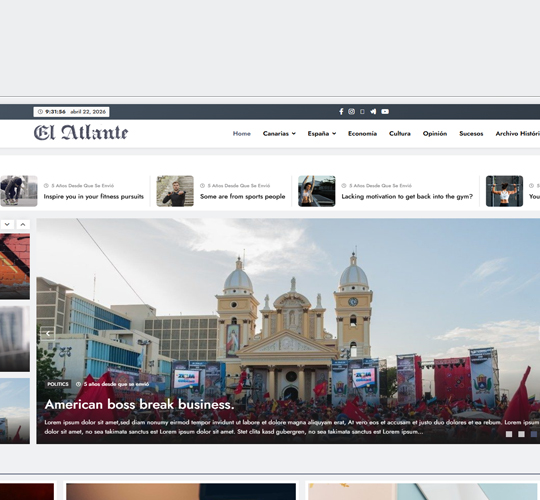Screen dimensions: 540x500
Task: Click clock icon above 'Some are from sports people'
Action: 202,186
